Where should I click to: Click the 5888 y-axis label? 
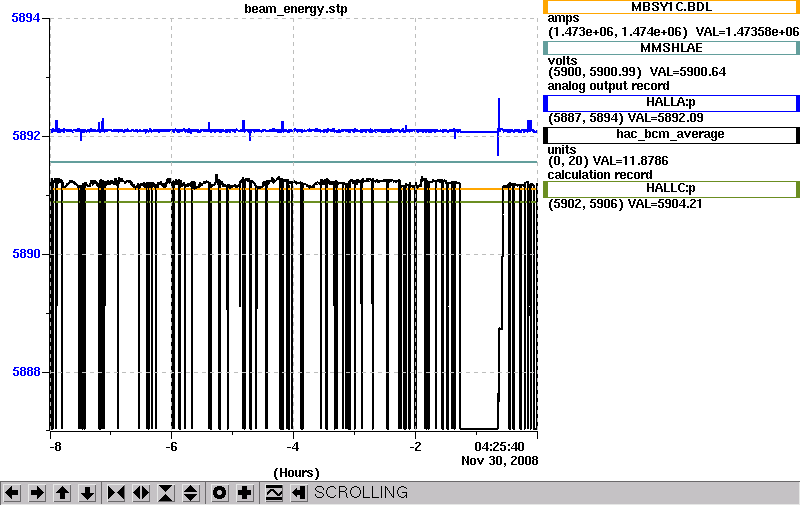(x=26, y=372)
